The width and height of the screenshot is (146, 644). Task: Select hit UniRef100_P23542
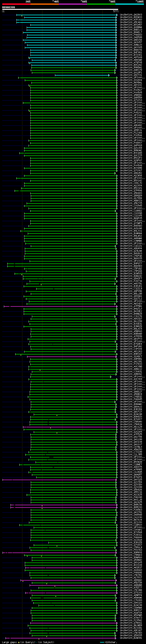[x=131, y=620]
